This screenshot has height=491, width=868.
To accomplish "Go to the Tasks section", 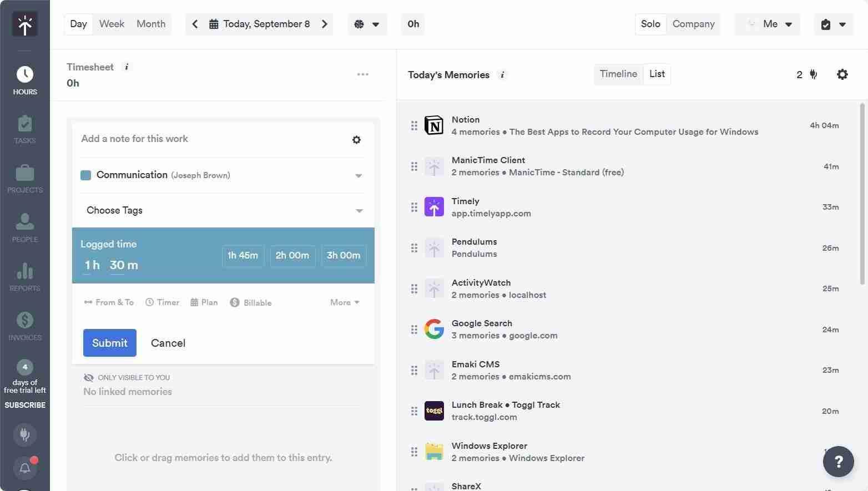I will [25, 129].
